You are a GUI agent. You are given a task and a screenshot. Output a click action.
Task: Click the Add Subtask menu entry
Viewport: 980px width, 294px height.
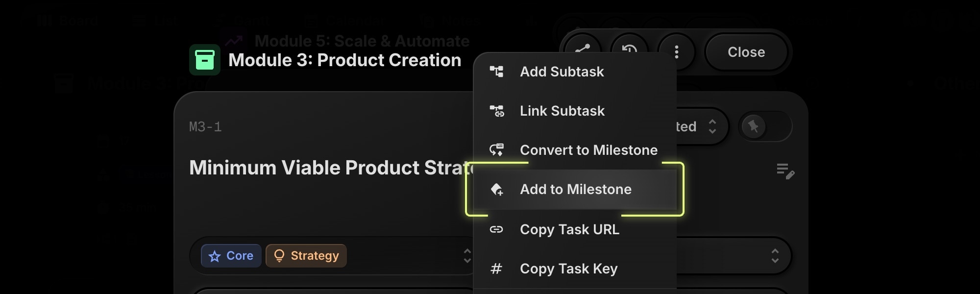(x=562, y=72)
